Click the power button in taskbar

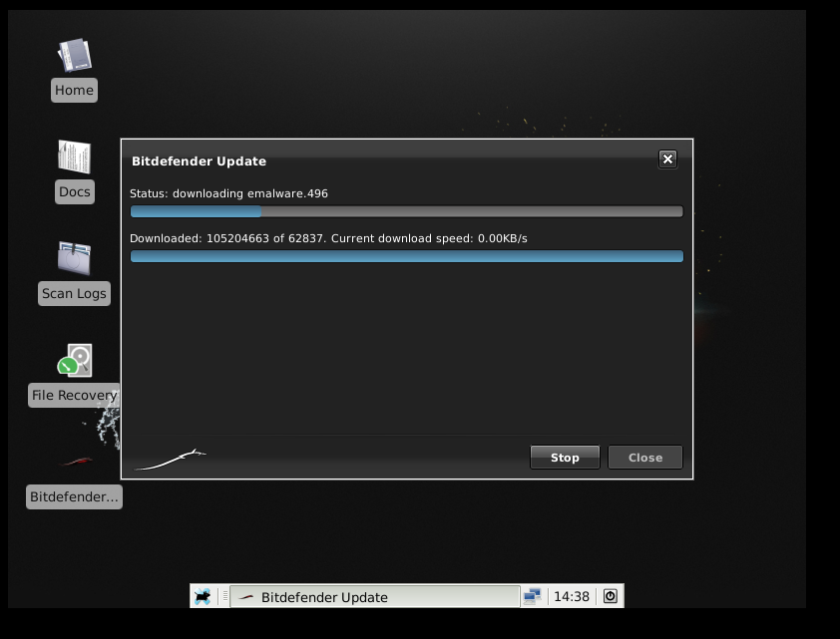611,596
